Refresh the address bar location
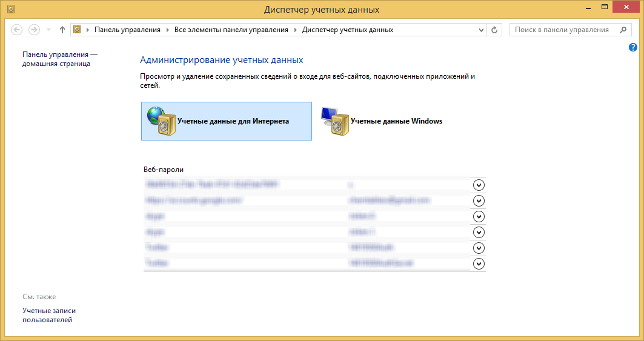This screenshot has height=341, width=644. click(x=495, y=30)
